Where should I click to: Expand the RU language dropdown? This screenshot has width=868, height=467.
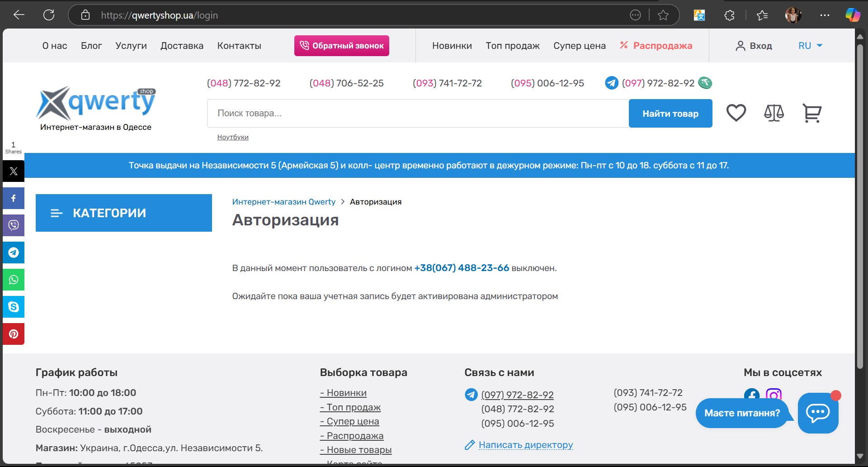coord(810,46)
